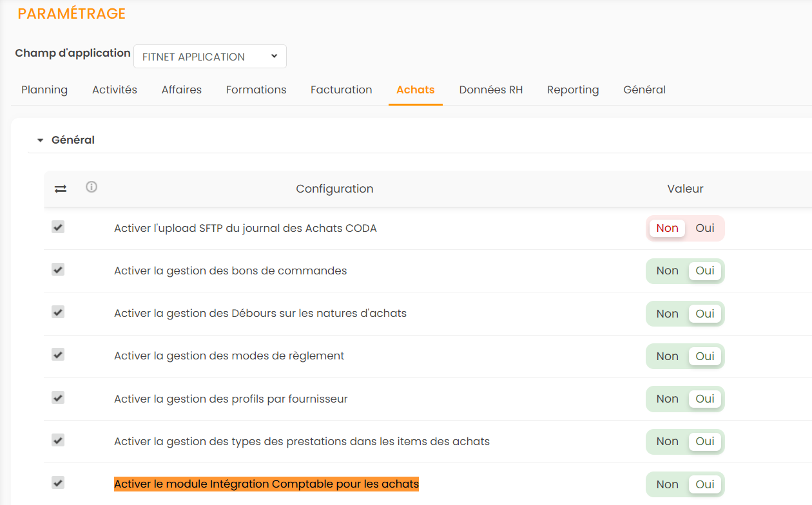
Task: Toggle checkbox for bons de commandes row
Action: coord(58,270)
